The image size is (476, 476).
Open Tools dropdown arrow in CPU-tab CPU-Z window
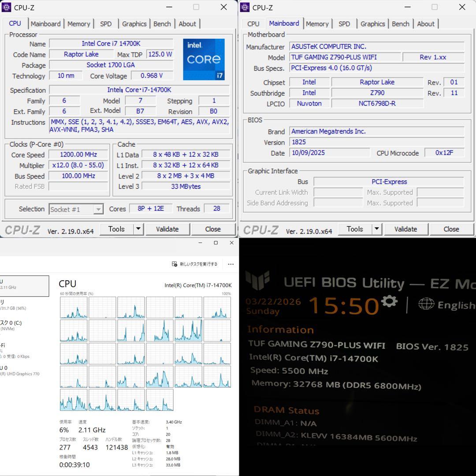point(138,229)
